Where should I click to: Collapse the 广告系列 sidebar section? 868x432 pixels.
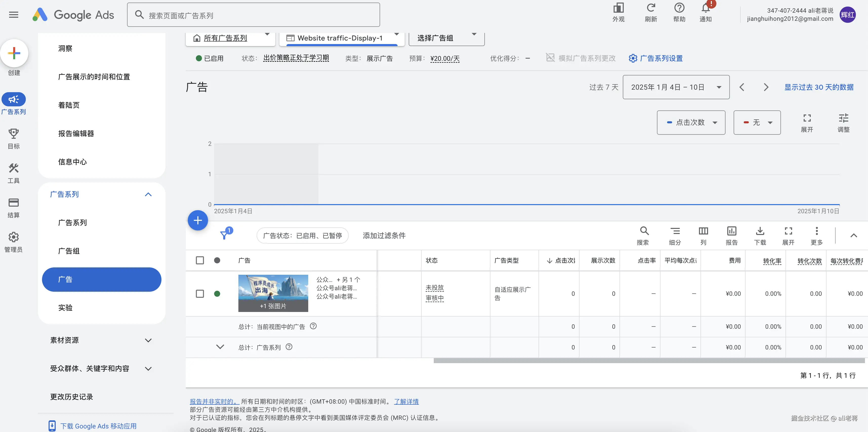(148, 194)
